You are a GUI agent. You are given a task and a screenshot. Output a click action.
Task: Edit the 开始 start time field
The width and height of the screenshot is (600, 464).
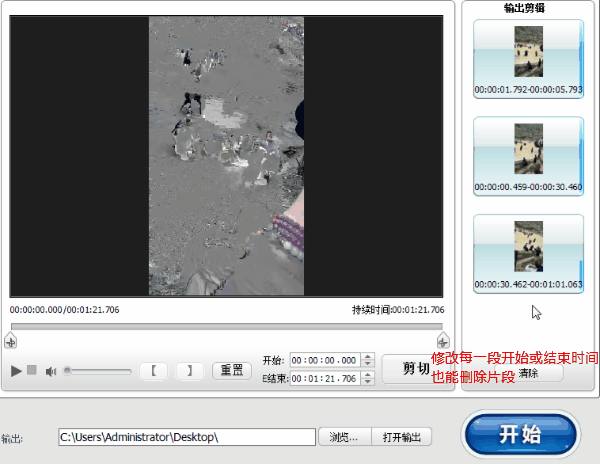coord(325,360)
